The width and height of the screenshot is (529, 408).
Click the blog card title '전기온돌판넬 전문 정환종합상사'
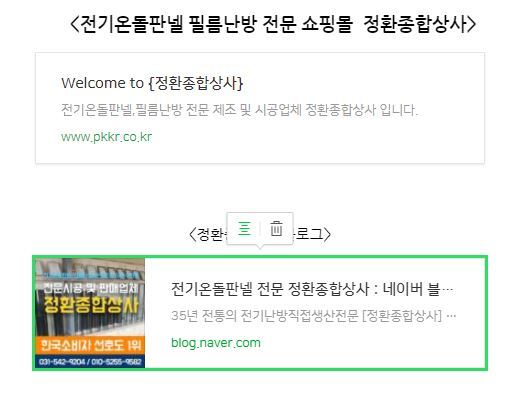(270, 289)
